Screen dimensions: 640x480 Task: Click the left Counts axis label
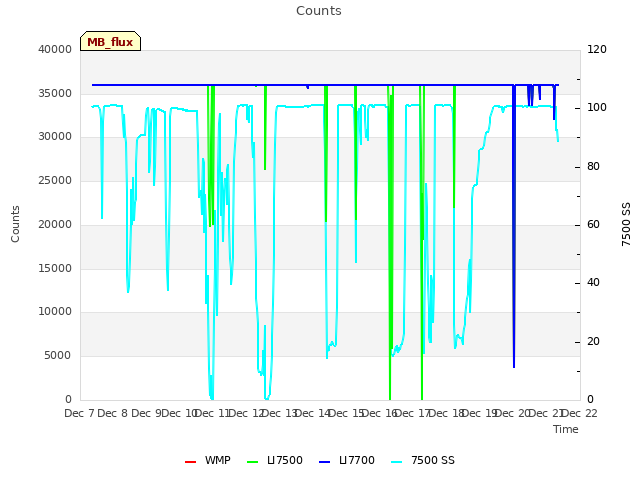[x=15, y=224]
